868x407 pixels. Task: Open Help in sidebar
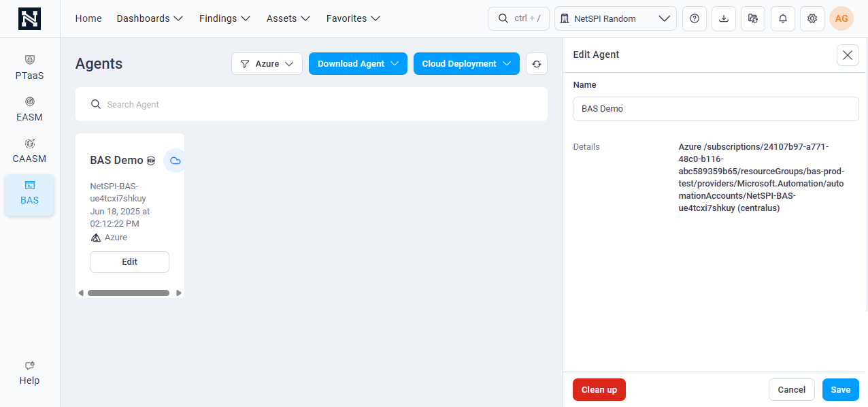coord(30,373)
